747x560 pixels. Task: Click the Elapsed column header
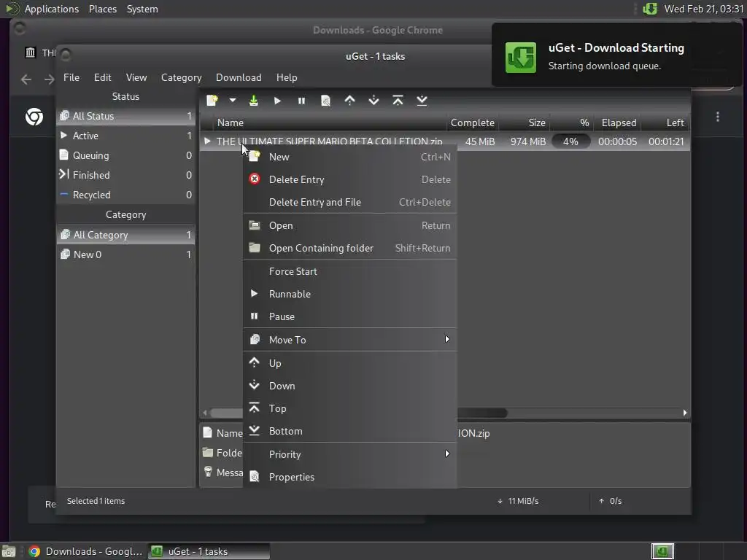click(x=618, y=122)
